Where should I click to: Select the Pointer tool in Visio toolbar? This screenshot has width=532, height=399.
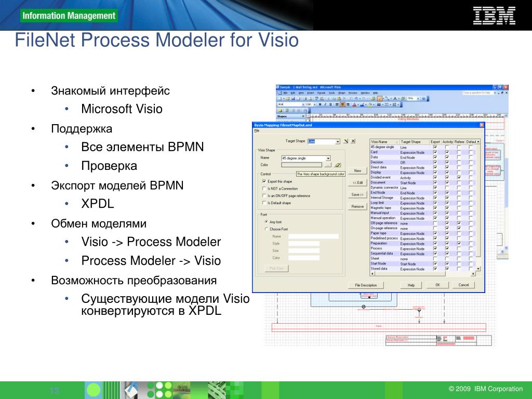coord(380,98)
